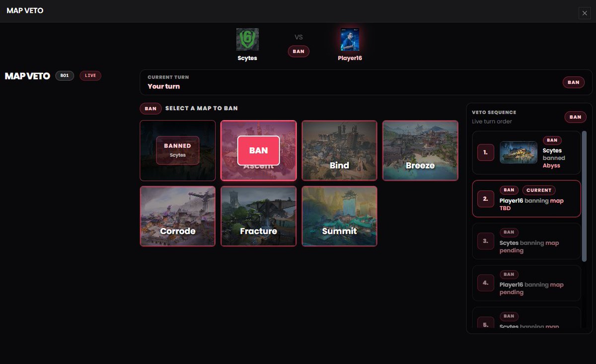The image size is (596, 364).
Task: Click the BAN badge in step 3
Action: (x=509, y=232)
